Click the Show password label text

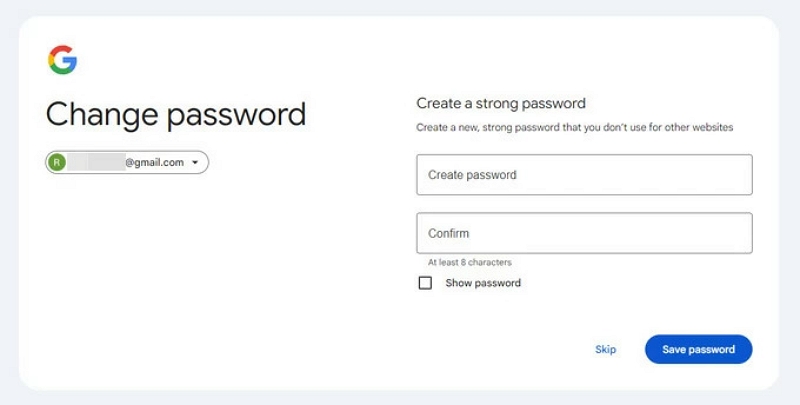[x=483, y=283]
